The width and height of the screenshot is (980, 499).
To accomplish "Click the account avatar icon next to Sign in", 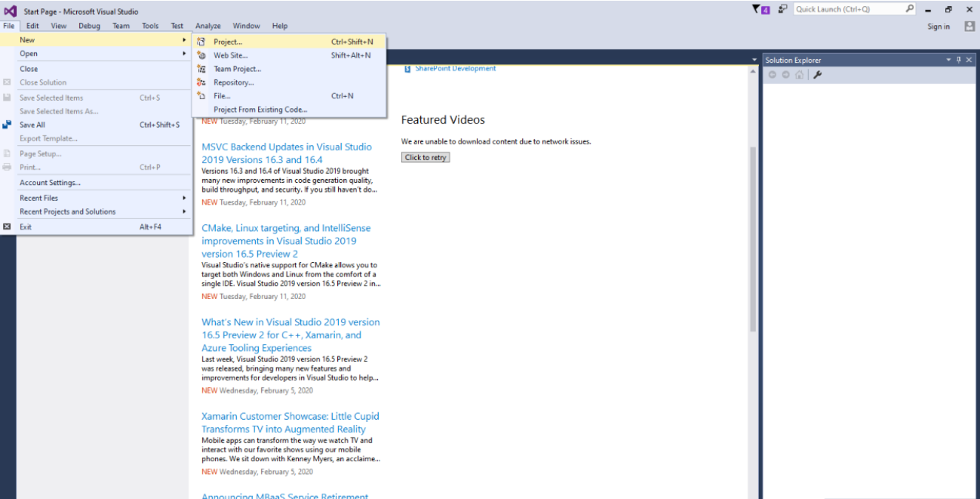I will pos(970,26).
